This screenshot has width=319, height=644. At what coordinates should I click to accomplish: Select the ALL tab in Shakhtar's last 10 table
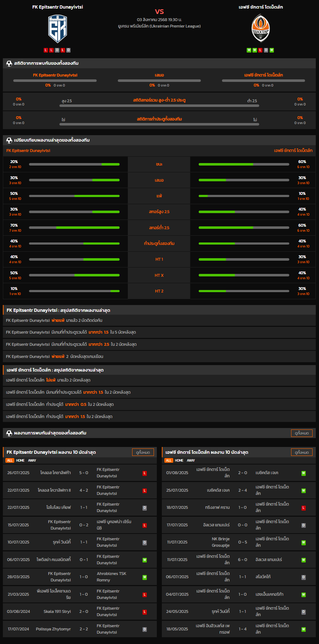point(169,461)
